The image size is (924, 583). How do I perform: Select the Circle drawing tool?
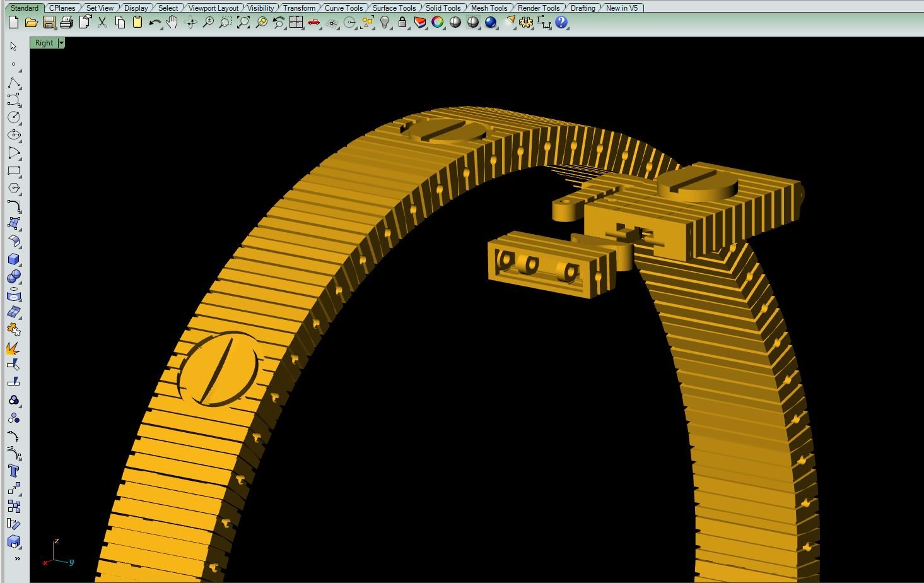(13, 117)
